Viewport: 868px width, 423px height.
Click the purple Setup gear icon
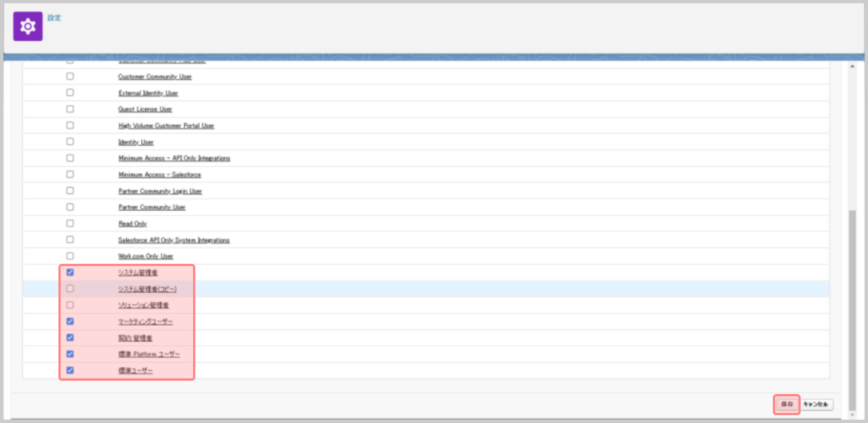coord(28,26)
